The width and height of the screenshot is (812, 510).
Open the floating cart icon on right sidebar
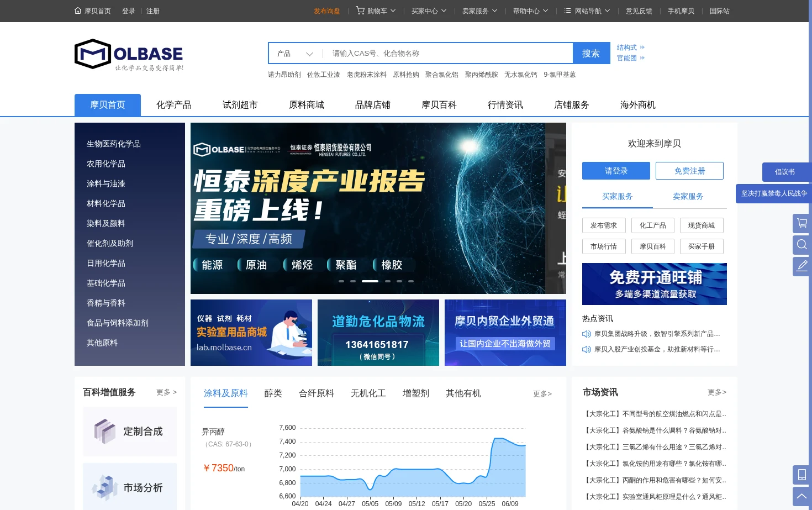tap(802, 223)
